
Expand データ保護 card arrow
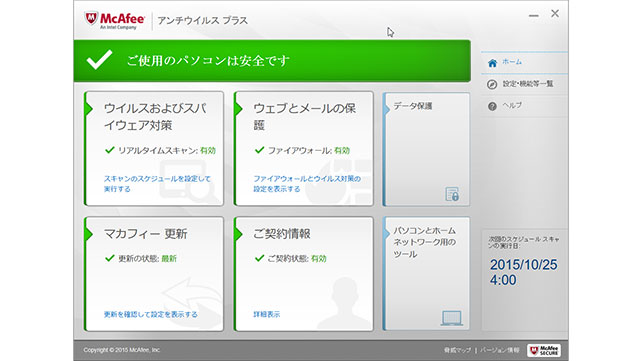(387, 109)
